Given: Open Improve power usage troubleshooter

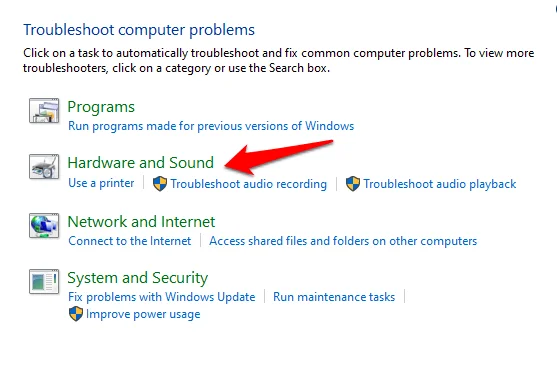Looking at the screenshot, I should point(143,314).
